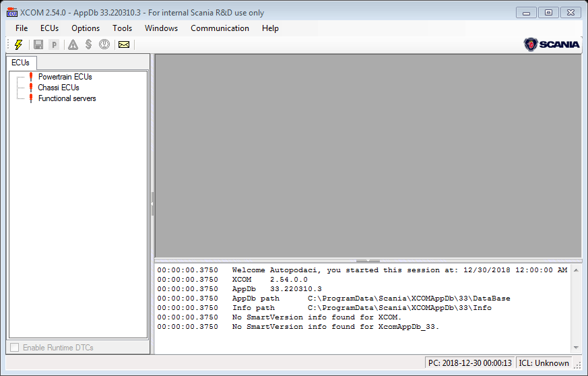
Task: Tick the Enable Runtime DTCs checkbox
Action: [15, 348]
